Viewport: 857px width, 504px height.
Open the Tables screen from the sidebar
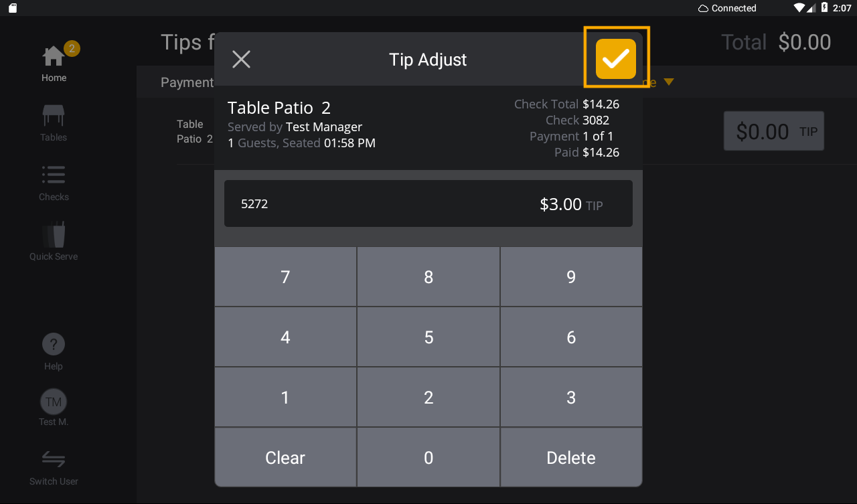pos(54,115)
